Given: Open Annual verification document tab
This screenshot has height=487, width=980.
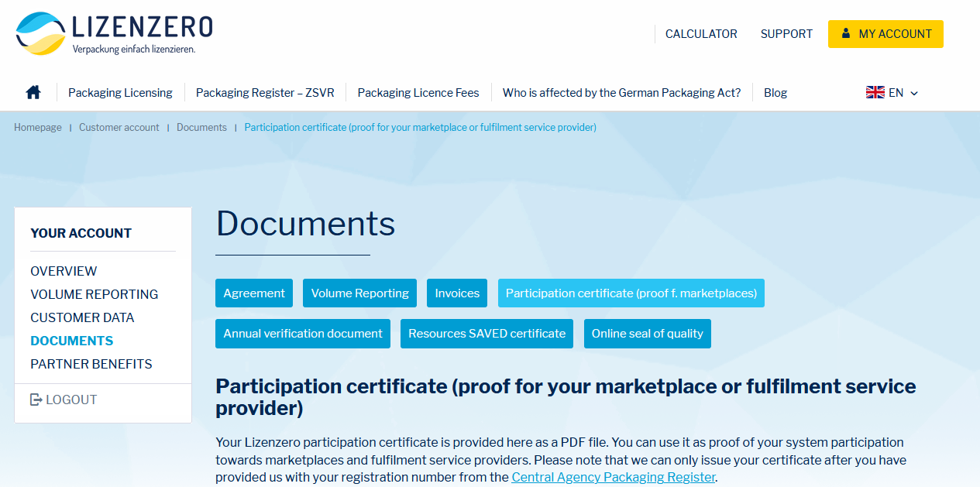Looking at the screenshot, I should 303,333.
